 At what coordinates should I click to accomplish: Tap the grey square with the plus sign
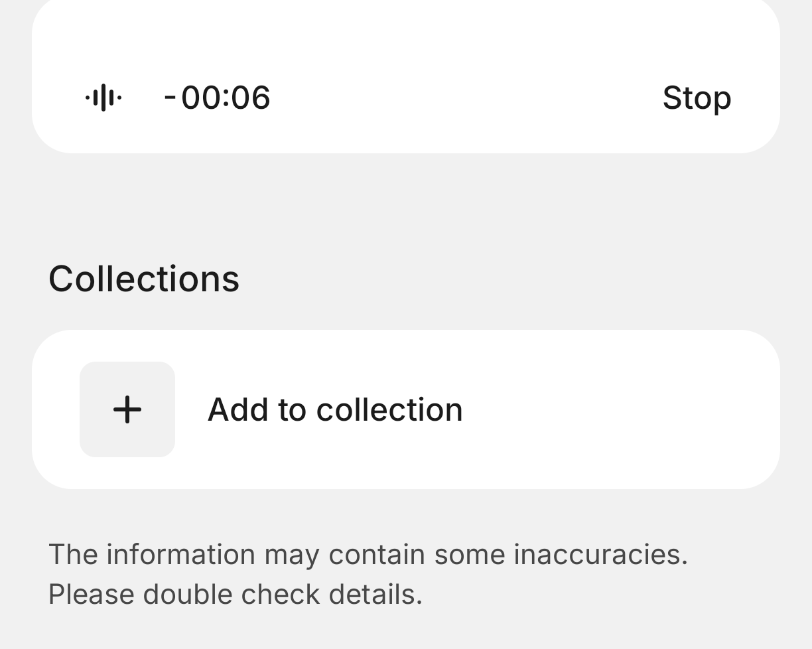[127, 409]
